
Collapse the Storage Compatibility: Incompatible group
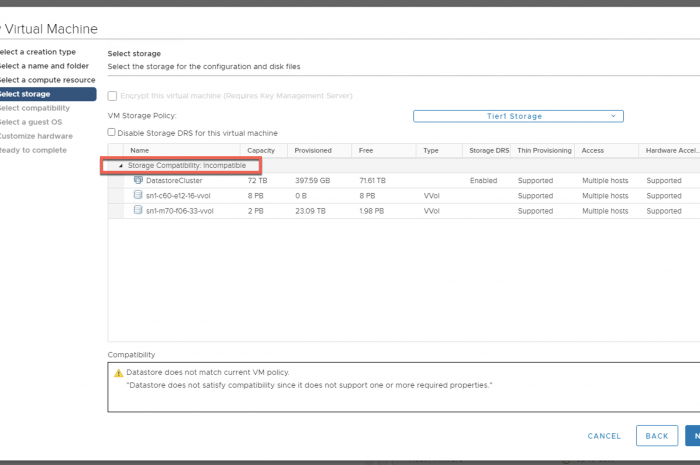pyautogui.click(x=122, y=165)
